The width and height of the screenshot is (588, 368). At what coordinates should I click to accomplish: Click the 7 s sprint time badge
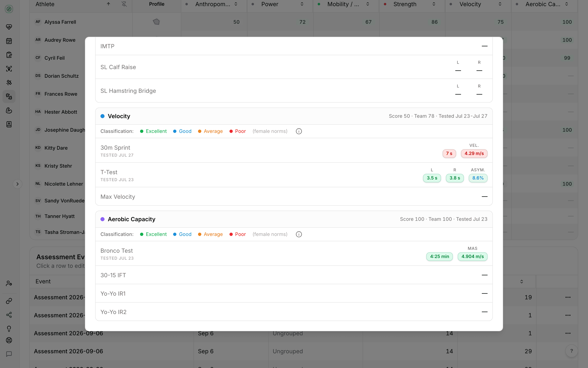pos(449,154)
